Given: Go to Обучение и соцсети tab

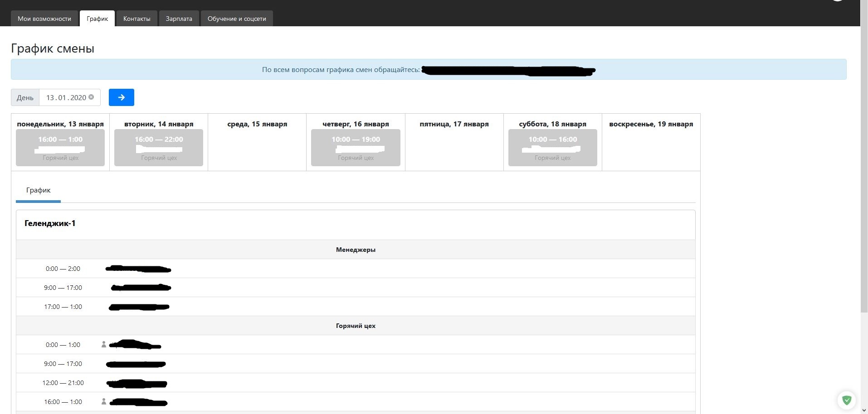Looking at the screenshot, I should pyautogui.click(x=237, y=19).
